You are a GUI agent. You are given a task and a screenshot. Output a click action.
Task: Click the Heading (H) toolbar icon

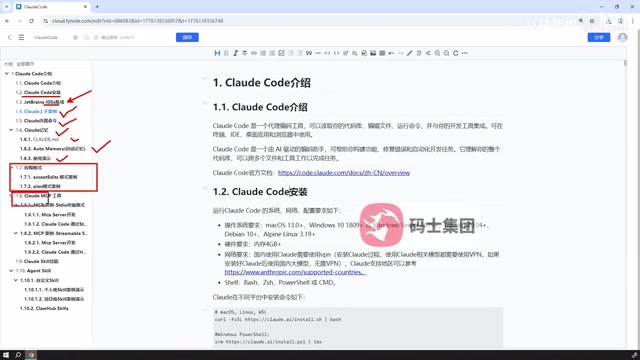click(217, 53)
